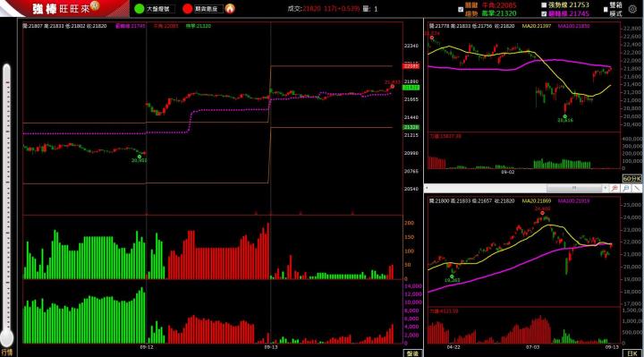Image resolution: width=644 pixels, height=357 pixels.
Task: Uncheck the purple 關鍵線 21745 checkbox
Action: click(544, 13)
